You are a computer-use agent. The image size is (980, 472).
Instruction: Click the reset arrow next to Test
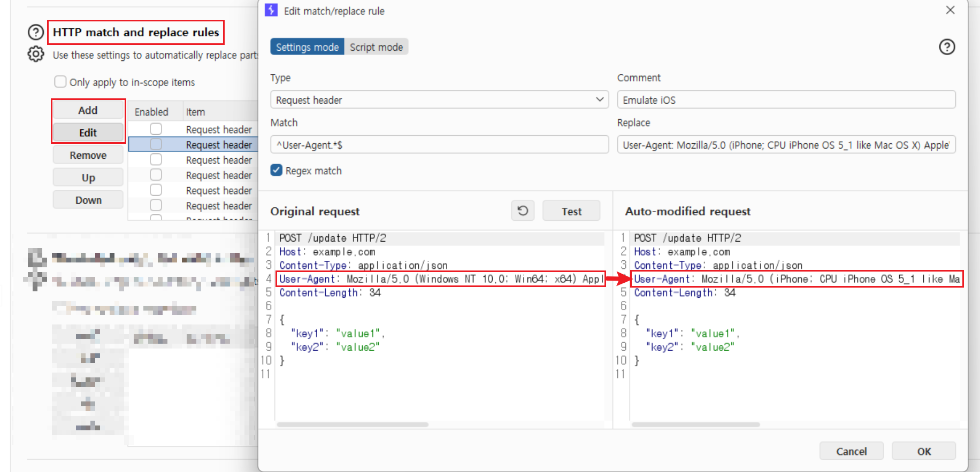(523, 211)
